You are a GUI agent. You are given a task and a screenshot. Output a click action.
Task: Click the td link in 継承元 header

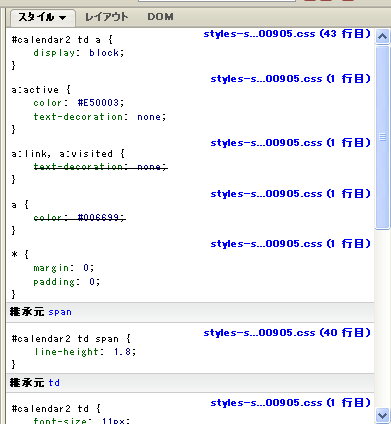coord(54,383)
